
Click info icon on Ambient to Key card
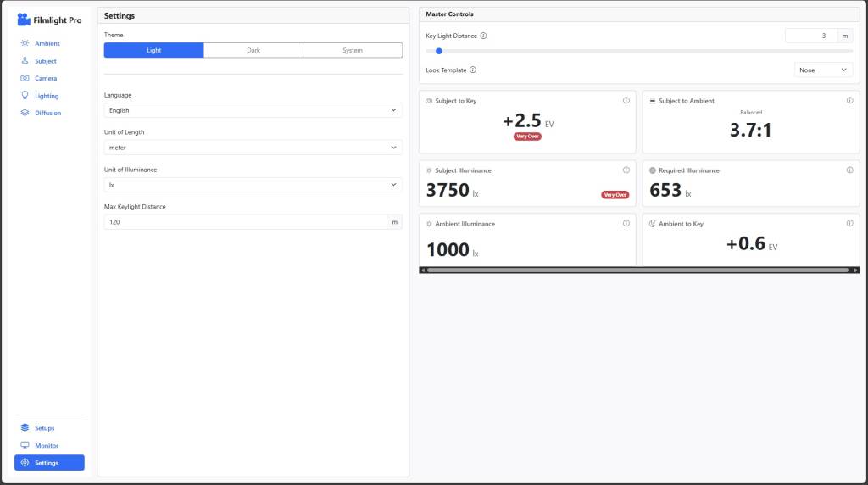(849, 224)
